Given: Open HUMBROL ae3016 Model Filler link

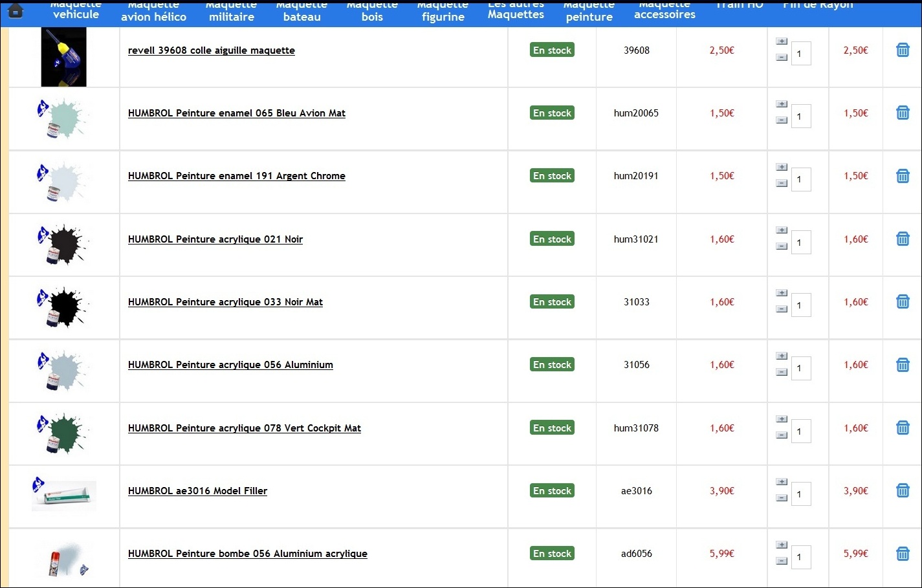Looking at the screenshot, I should 197,491.
